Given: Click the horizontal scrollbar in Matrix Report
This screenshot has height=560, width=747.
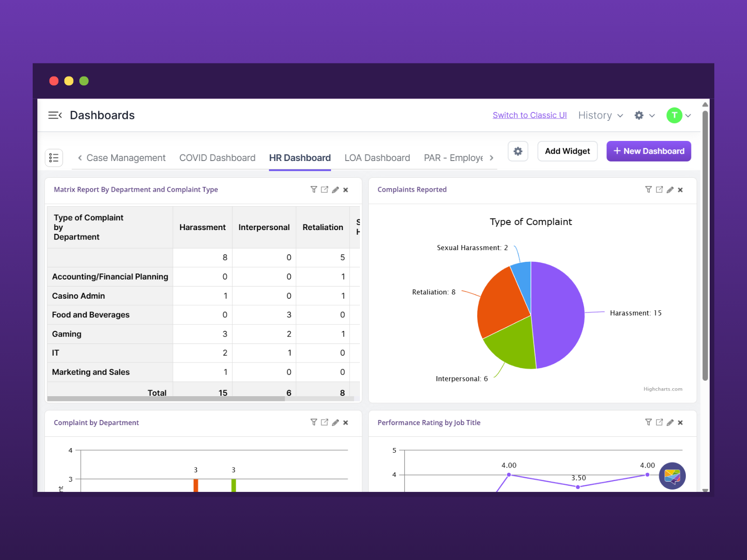Looking at the screenshot, I should [x=166, y=399].
